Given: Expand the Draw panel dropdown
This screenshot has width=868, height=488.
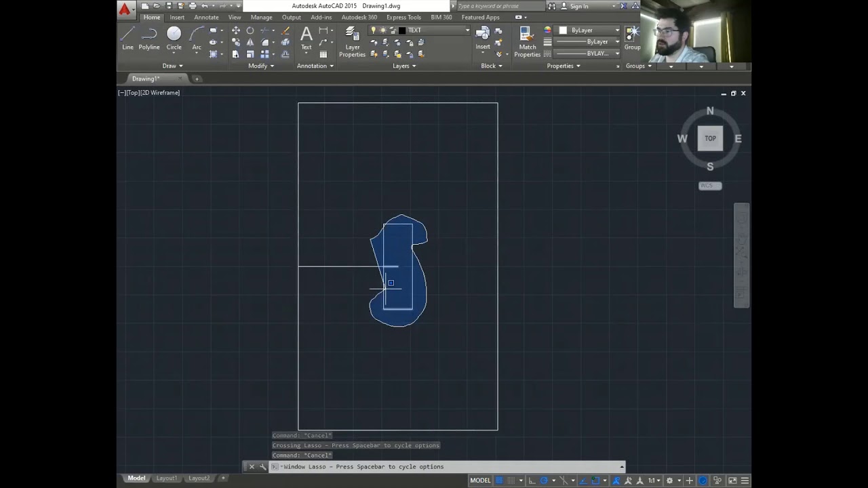Looking at the screenshot, I should pyautogui.click(x=173, y=66).
